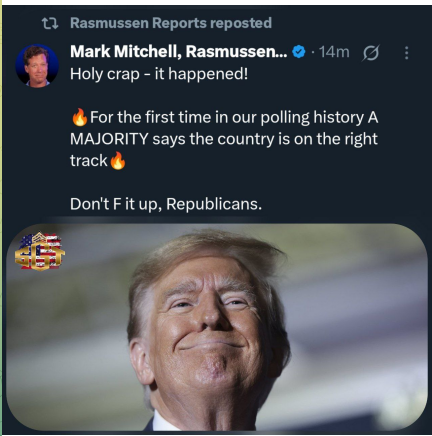Screen dimensions: 432x436
Task: Open Mark Mitchell's profile avatar
Action: pos(37,66)
